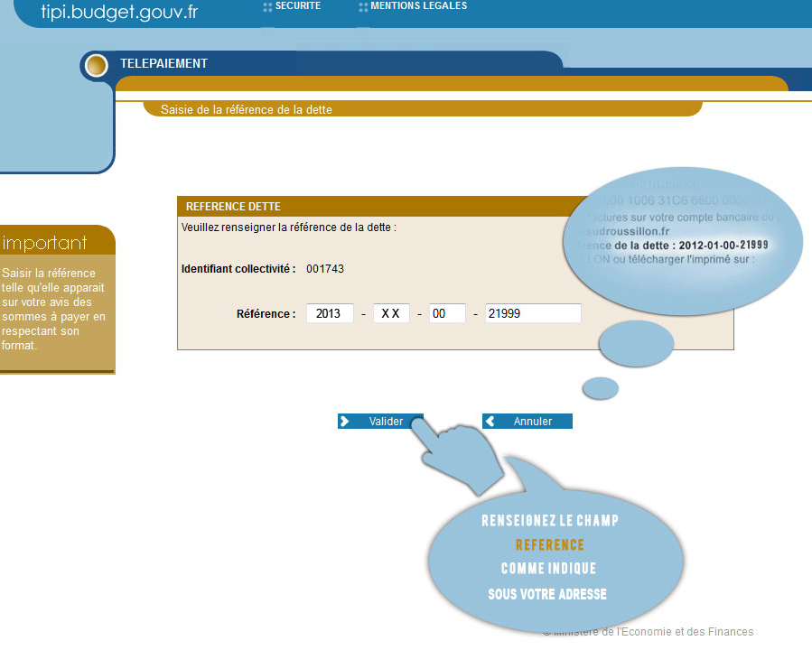Viewport: 812px width, 650px height.
Task: Focus the year field containing 2013
Action: tap(330, 313)
